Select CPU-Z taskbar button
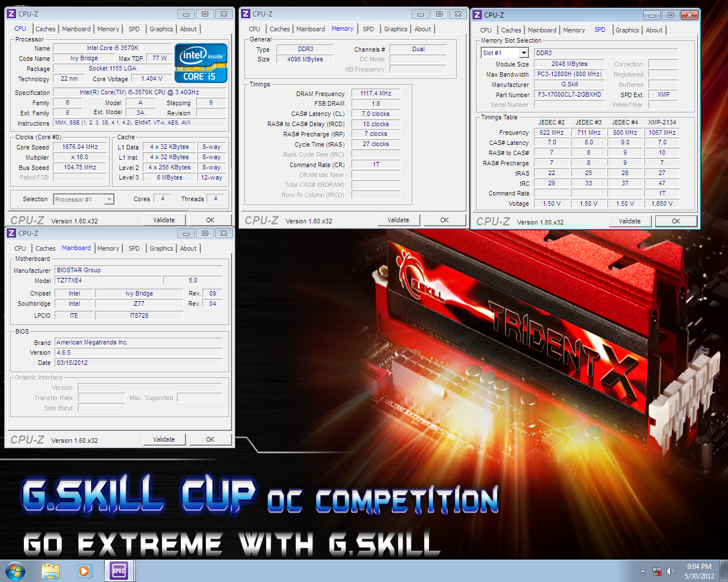The image size is (728, 582). point(118,571)
